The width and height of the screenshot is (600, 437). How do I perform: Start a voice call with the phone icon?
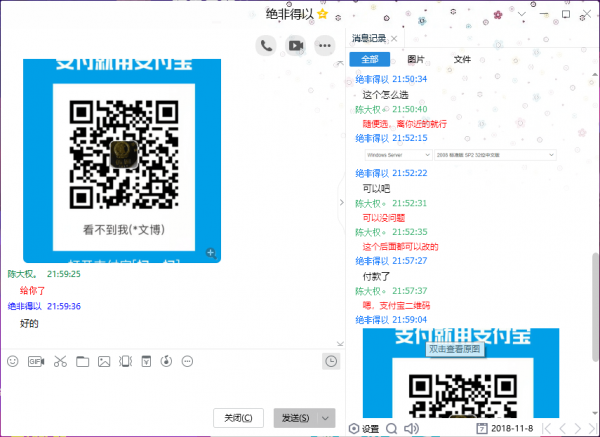[x=266, y=46]
